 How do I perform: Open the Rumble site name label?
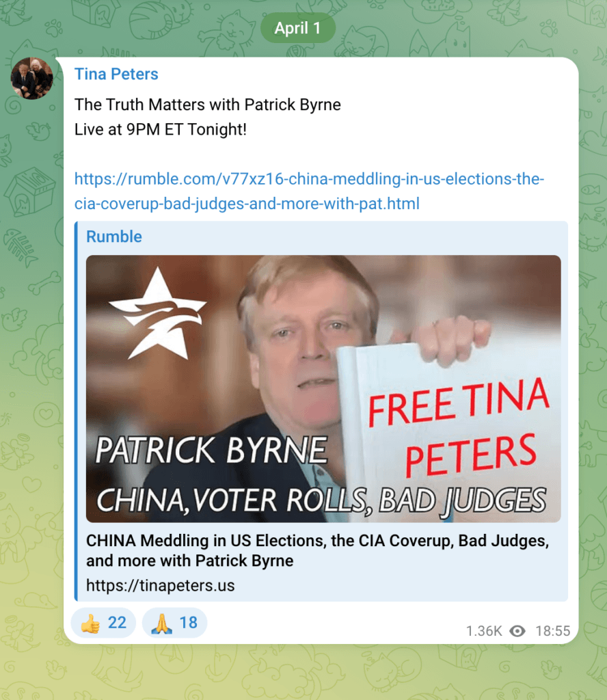pyautogui.click(x=113, y=237)
